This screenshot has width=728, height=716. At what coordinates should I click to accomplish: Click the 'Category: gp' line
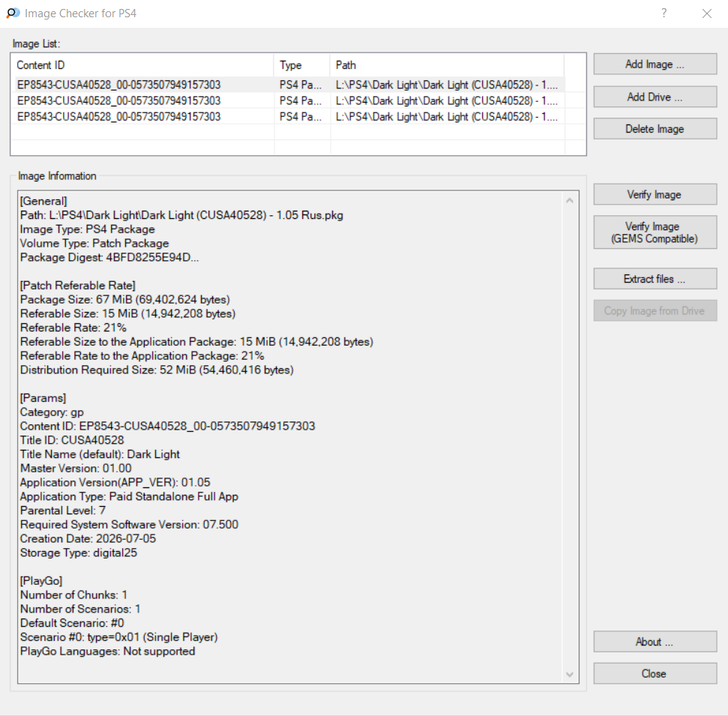pyautogui.click(x=52, y=412)
